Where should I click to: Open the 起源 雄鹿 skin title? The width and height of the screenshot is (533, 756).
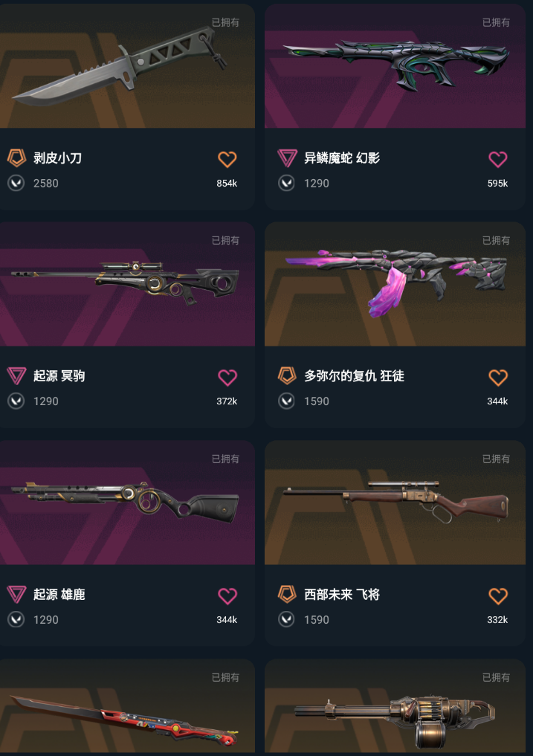(x=59, y=595)
